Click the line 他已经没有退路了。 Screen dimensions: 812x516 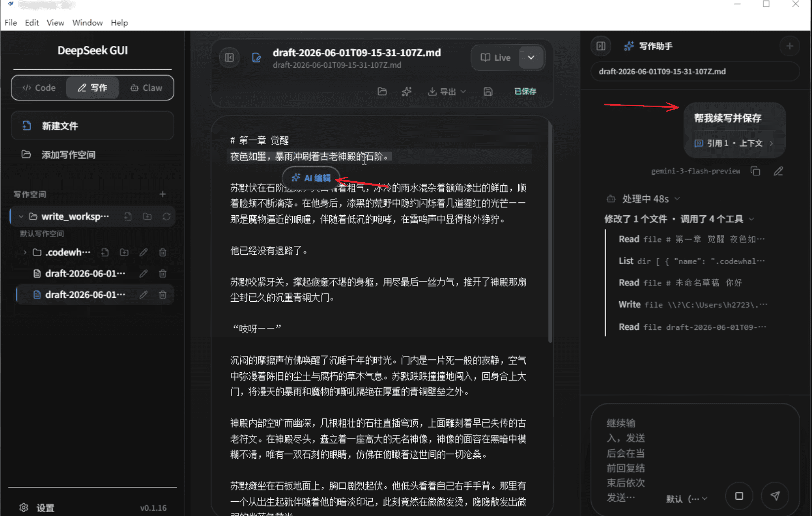(x=270, y=251)
